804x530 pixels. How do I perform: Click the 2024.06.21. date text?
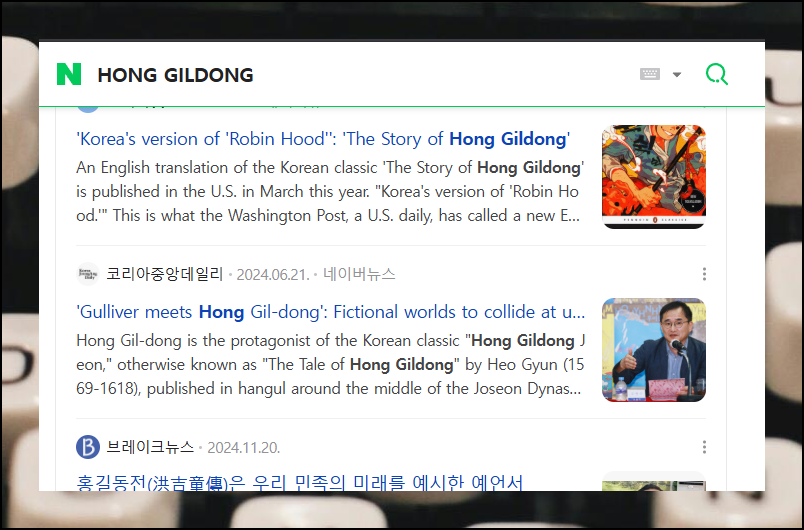point(273,275)
